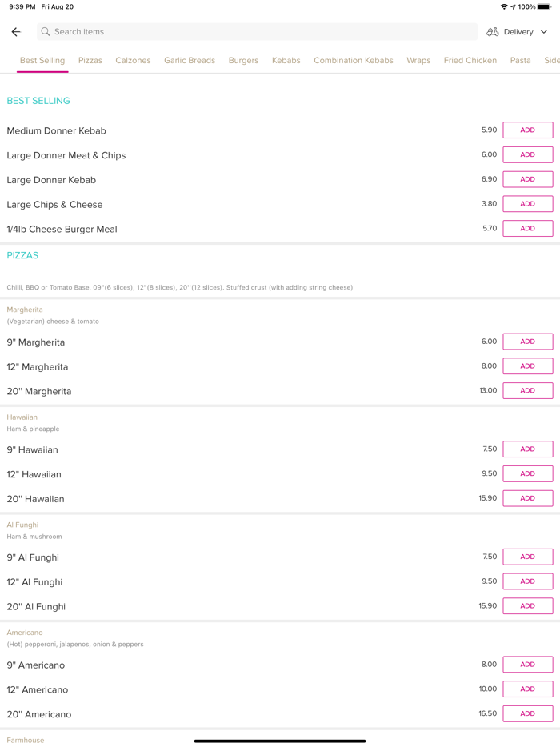Screen dimensions: 560x747
Task: Switch to the Pizzas tab
Action: point(90,61)
